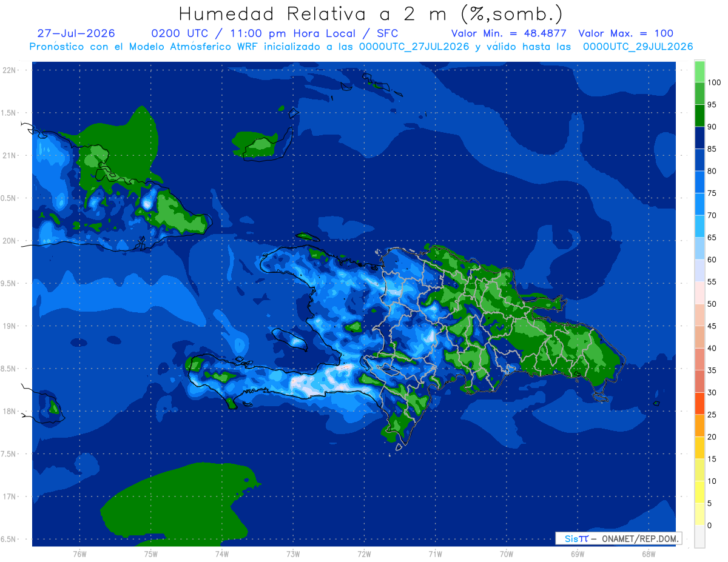Click the '68W' longitude label

[649, 554]
